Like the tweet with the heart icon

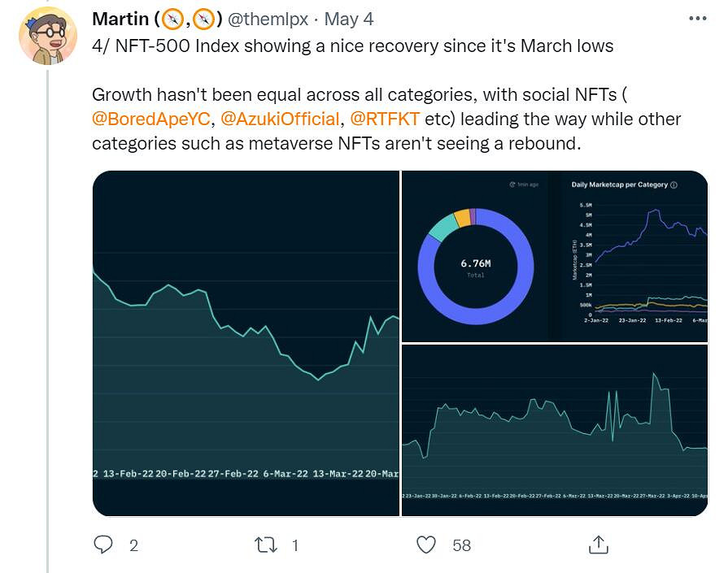(426, 545)
